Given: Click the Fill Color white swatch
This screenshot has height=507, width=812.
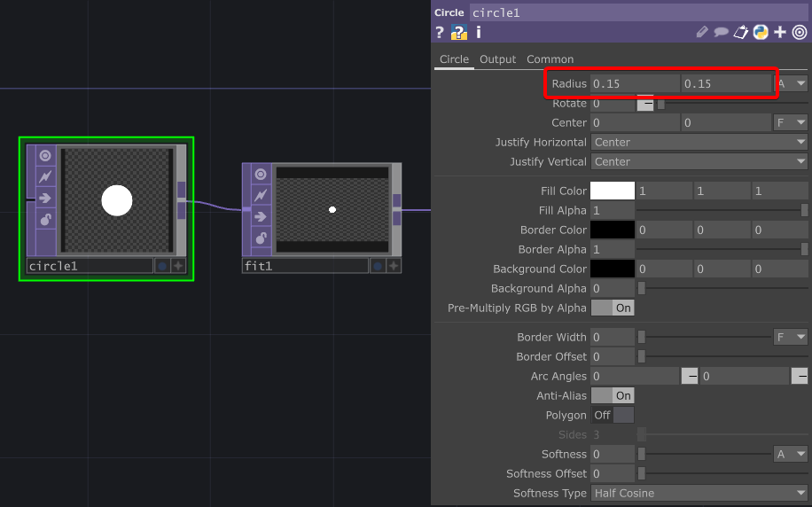Looking at the screenshot, I should (x=613, y=191).
